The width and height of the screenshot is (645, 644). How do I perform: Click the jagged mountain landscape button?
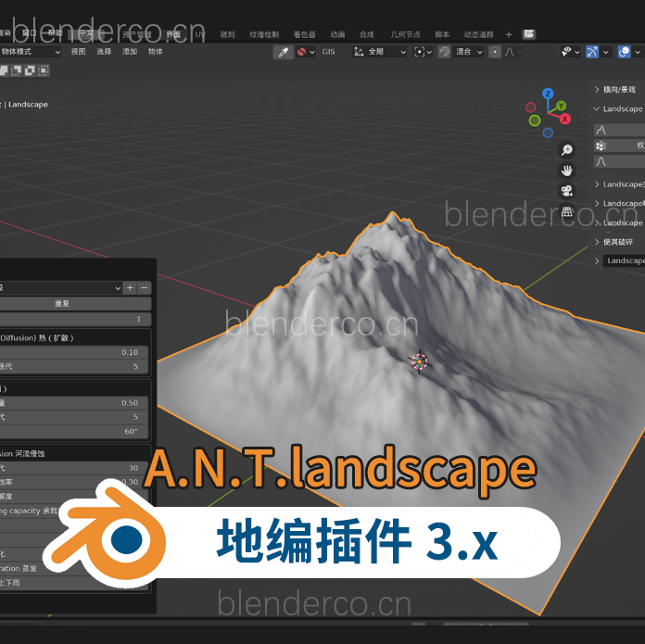pyautogui.click(x=619, y=130)
